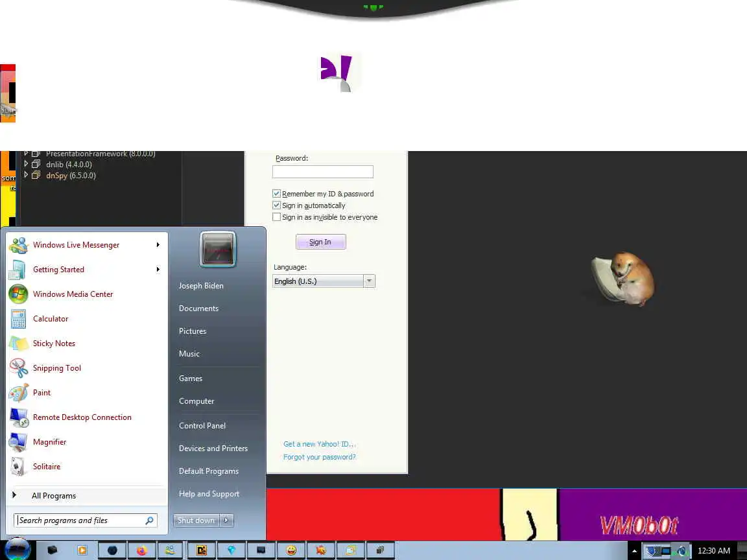Expand the dnlib (4.4.0.0) tree node

(26, 164)
